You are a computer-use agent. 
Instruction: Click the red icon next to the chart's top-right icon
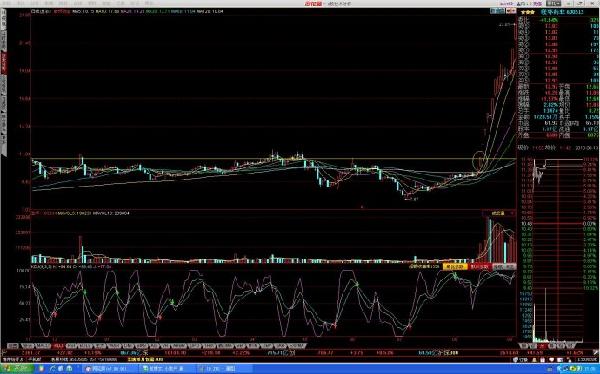point(511,11)
